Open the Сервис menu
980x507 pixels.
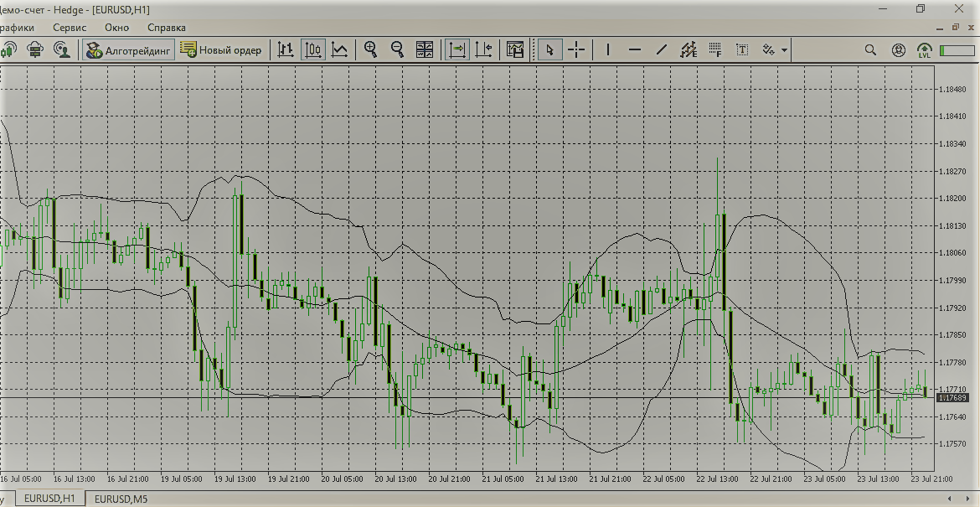[70, 28]
